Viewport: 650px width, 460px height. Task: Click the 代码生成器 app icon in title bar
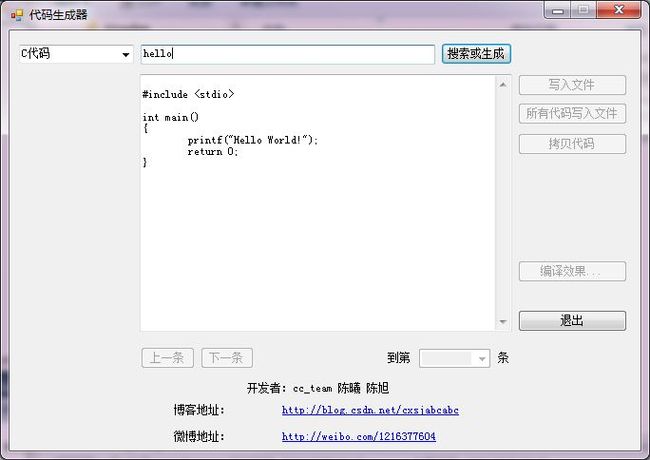coord(17,15)
